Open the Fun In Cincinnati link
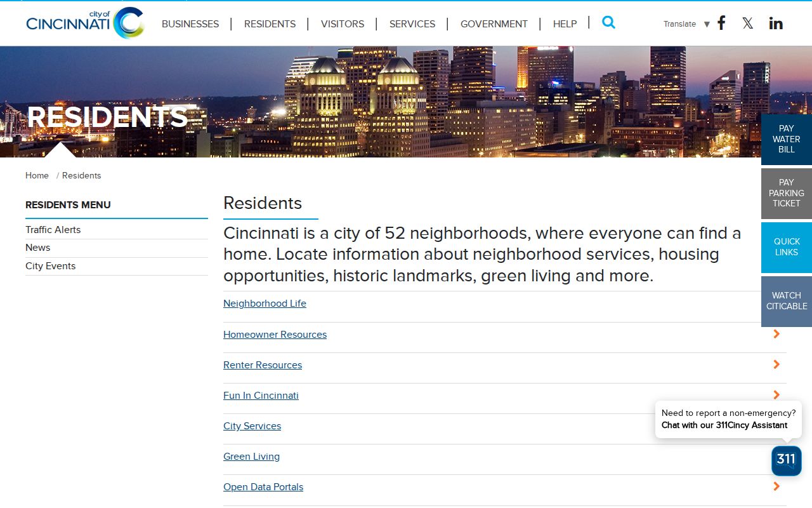 point(261,396)
